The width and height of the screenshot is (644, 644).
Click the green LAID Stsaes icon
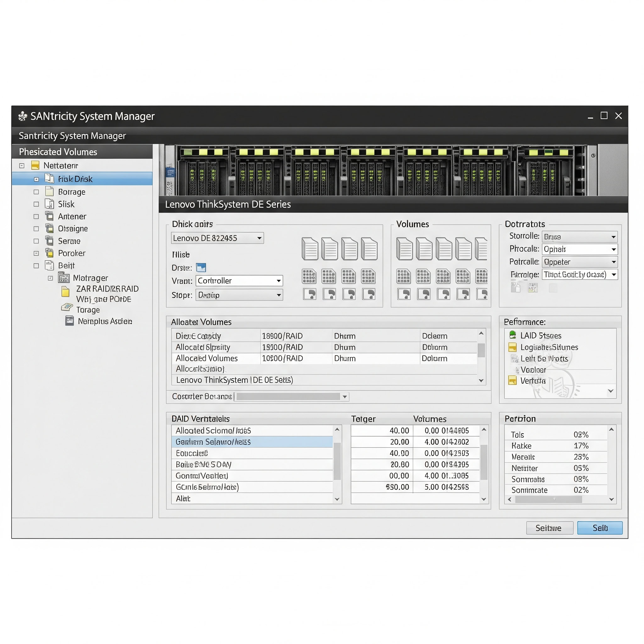tap(513, 335)
